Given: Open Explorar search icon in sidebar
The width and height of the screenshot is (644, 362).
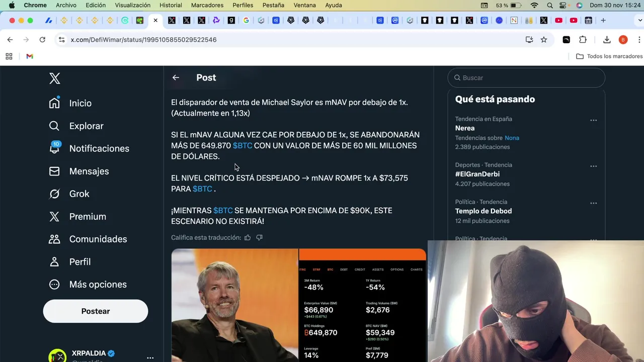Looking at the screenshot, I should coord(54,126).
